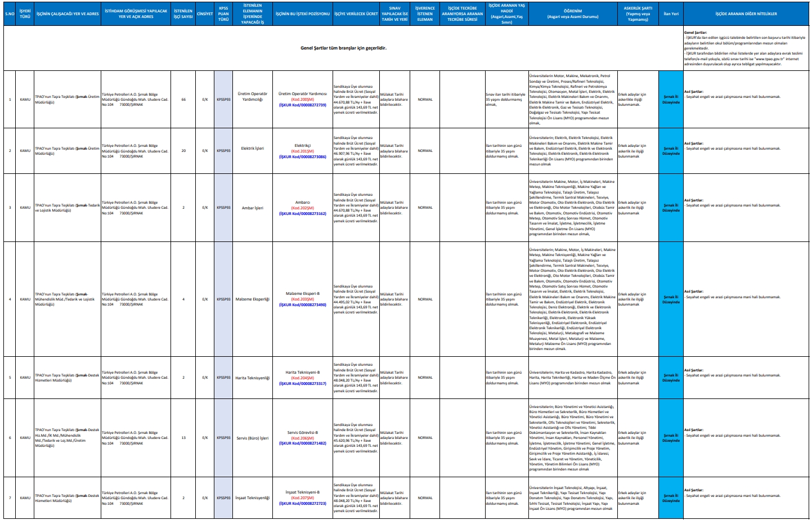Select the KPSS PUAN TÜRÜ column header

223,14
